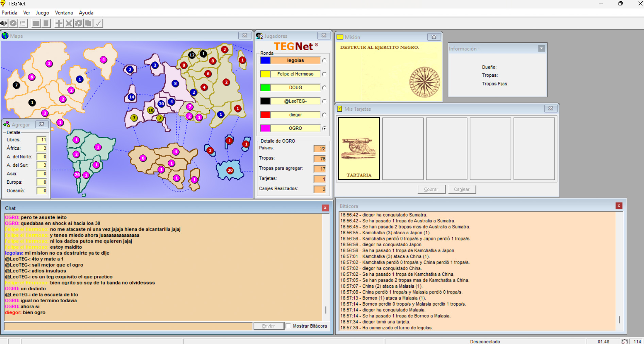Open the Juego menu
The height and width of the screenshot is (344, 644).
[x=43, y=13]
